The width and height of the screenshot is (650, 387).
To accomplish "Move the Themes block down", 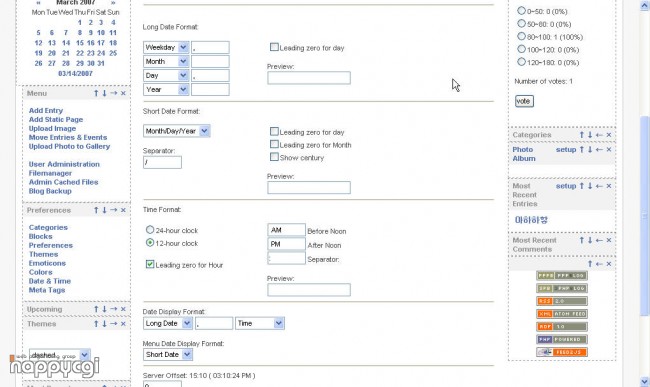I will pyautogui.click(x=104, y=324).
